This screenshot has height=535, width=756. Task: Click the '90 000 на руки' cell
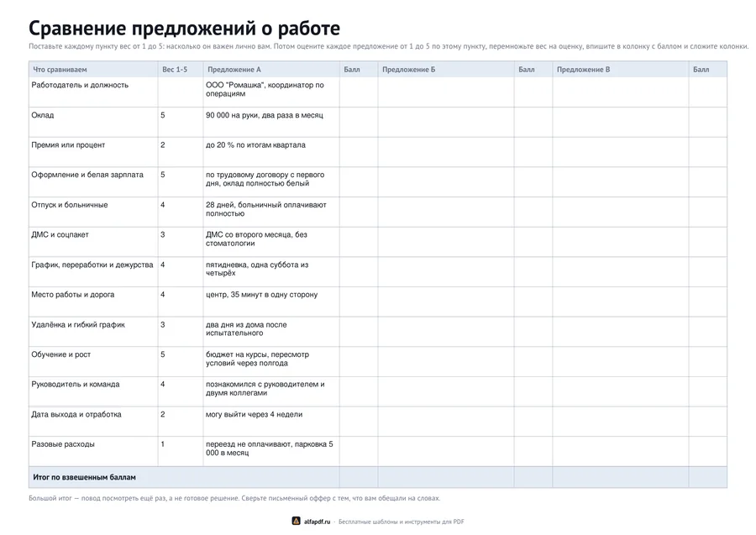[271, 122]
